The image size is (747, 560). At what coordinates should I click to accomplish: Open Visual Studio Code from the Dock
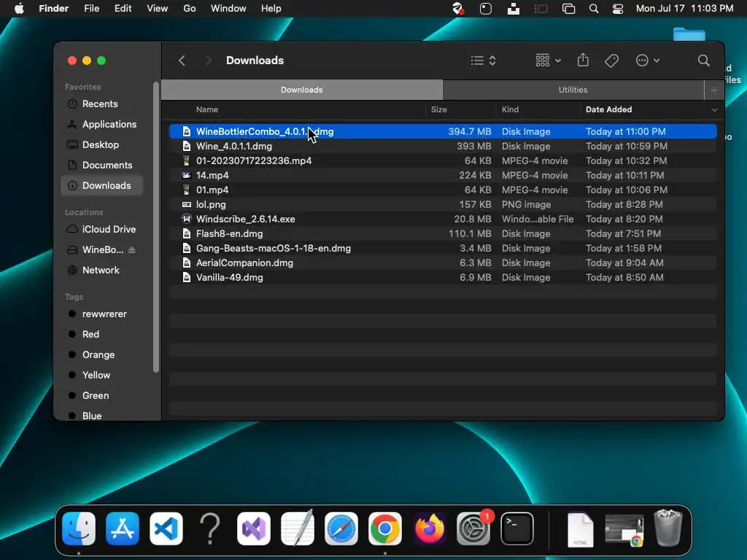click(166, 529)
